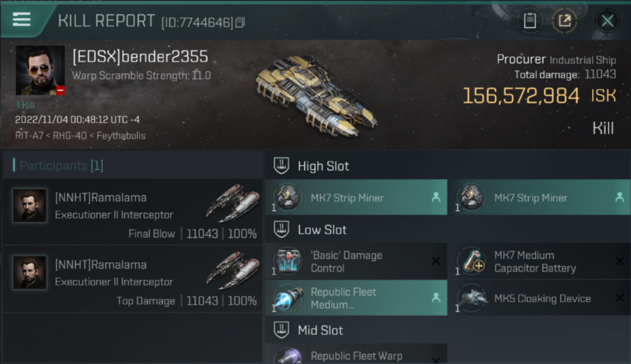Open the Procurer ship image
Image resolution: width=631 pixels, height=364 pixels.
pyautogui.click(x=315, y=95)
